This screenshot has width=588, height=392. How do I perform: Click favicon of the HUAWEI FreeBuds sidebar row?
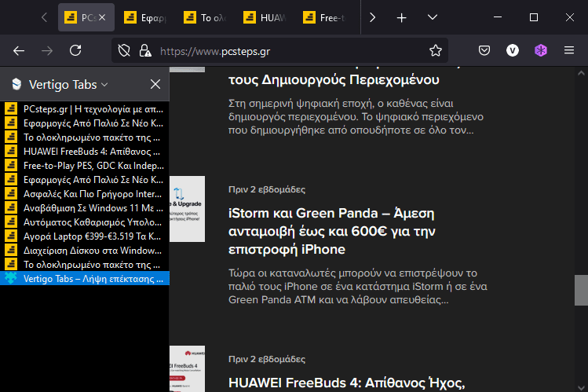tap(11, 151)
